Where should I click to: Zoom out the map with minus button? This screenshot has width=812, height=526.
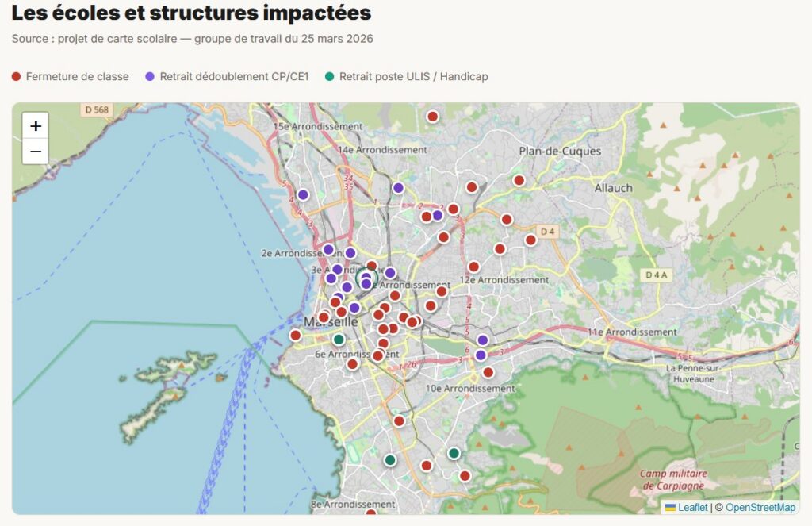tap(35, 152)
